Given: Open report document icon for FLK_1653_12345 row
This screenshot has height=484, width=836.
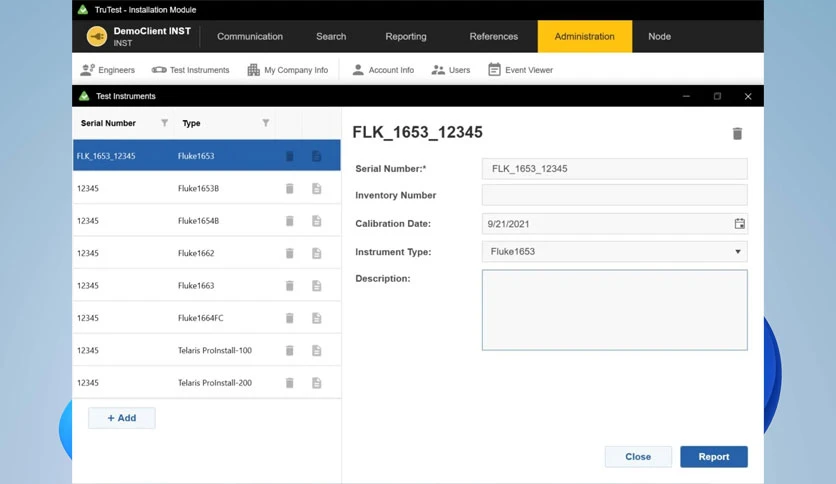Looking at the screenshot, I should [x=317, y=156].
